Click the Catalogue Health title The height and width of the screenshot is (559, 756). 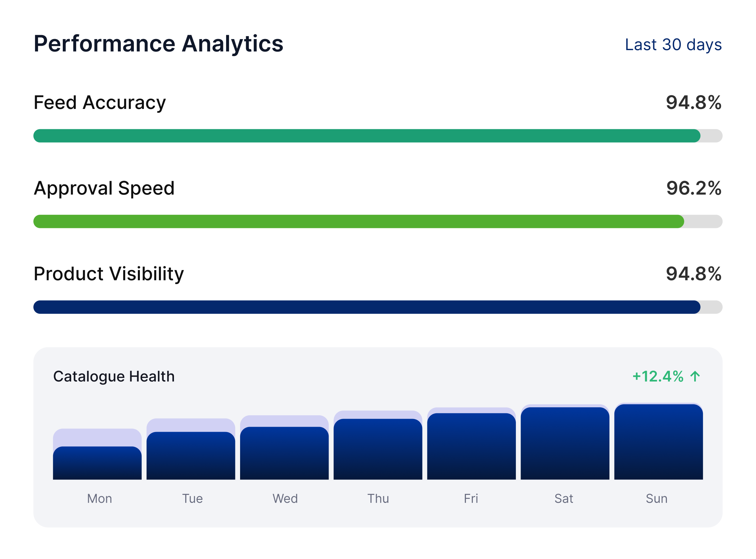coord(114,377)
